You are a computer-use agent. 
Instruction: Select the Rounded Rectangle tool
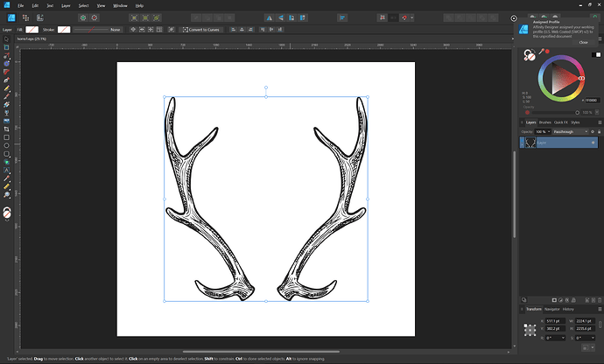click(6, 154)
